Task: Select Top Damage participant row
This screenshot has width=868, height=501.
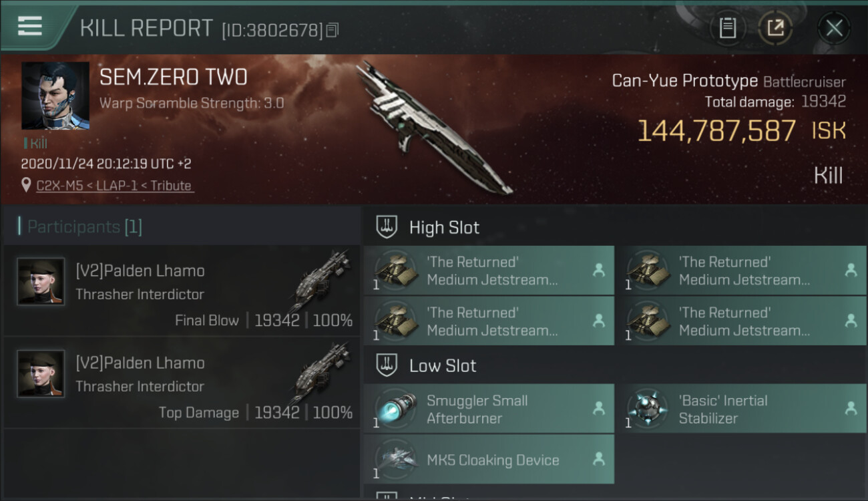Action: tap(182, 383)
